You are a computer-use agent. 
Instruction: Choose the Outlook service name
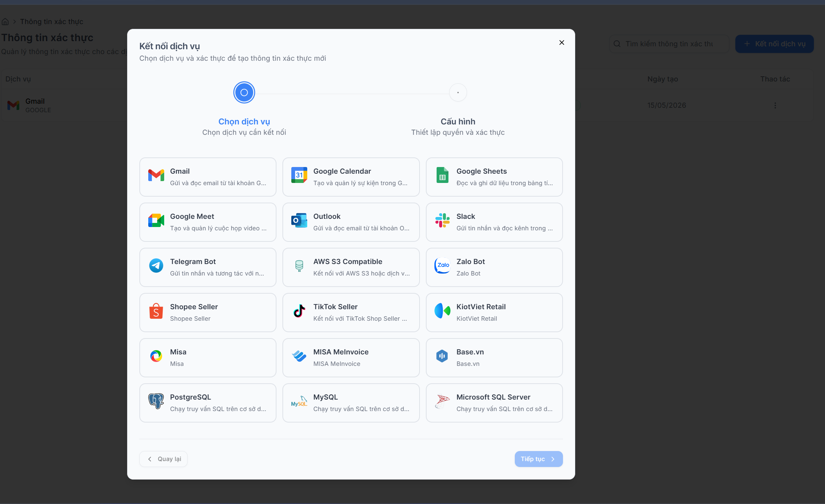[327, 216]
